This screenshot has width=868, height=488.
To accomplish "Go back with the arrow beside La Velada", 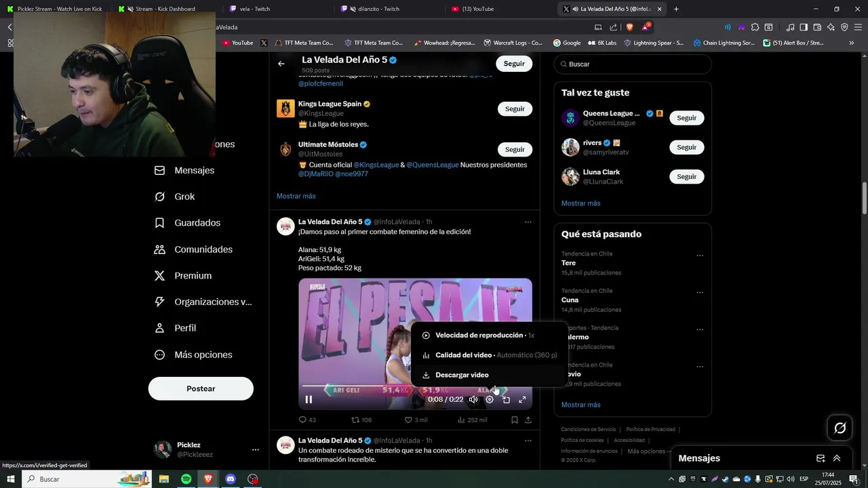I will (x=281, y=64).
